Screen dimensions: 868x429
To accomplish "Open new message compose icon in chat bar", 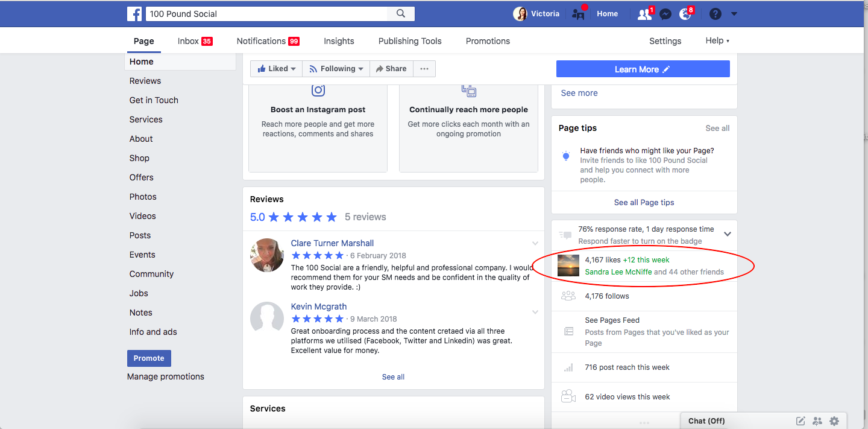I will click(800, 421).
